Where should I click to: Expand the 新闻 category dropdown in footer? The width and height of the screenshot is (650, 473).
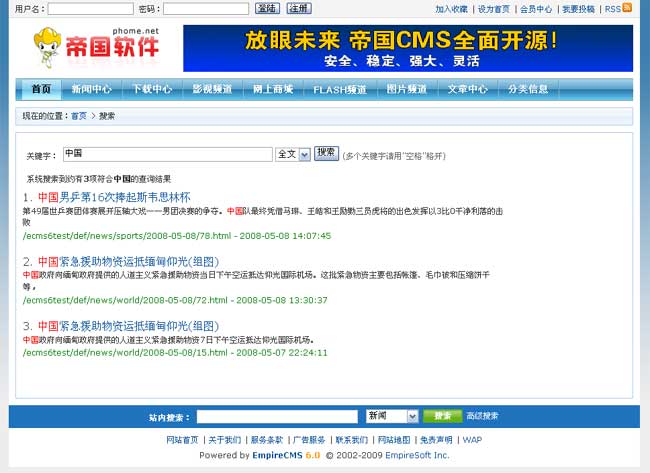coord(391,416)
